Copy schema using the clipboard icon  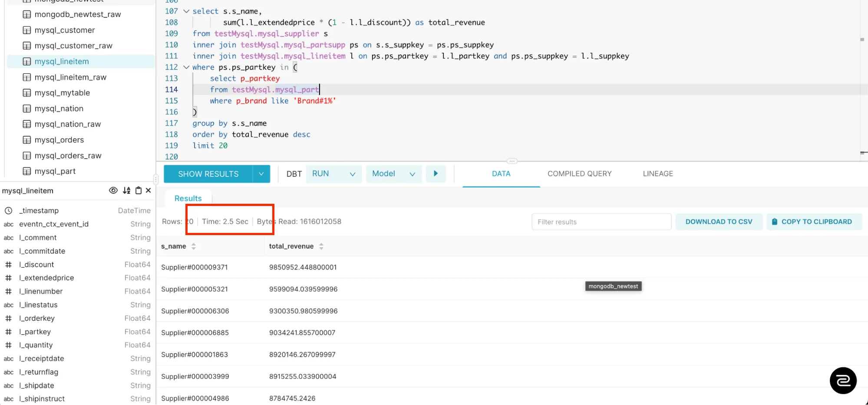coord(139,190)
